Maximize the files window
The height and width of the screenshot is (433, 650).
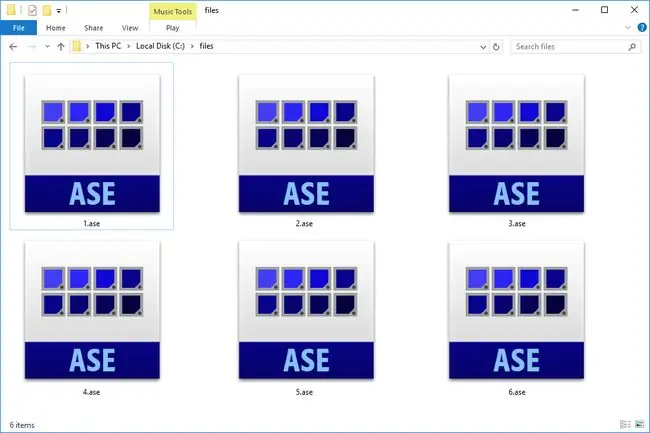pos(604,10)
